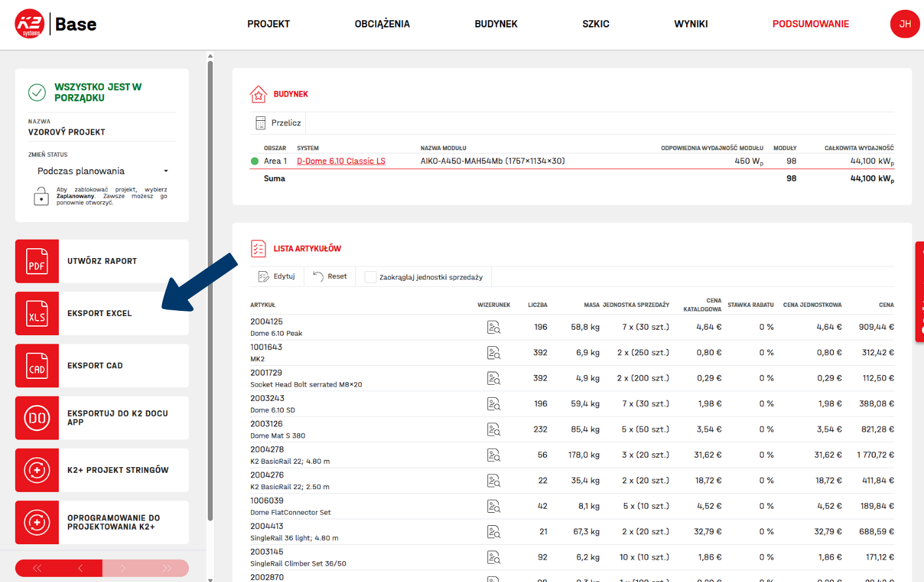The width and height of the screenshot is (924, 582).
Task: Jump to first step with double-left arrow
Action: point(37,568)
